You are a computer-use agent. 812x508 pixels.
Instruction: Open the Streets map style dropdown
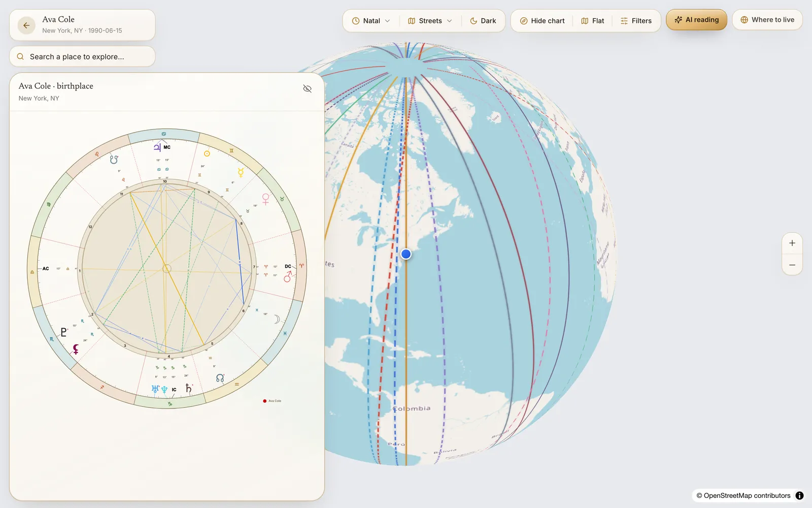(x=430, y=21)
